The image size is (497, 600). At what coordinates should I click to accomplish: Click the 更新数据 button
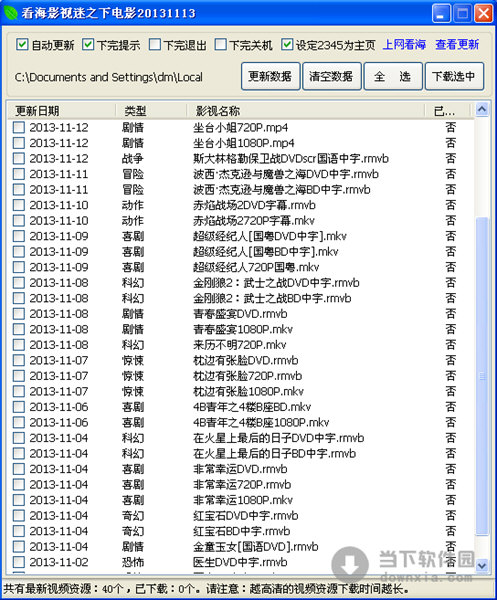pos(270,77)
